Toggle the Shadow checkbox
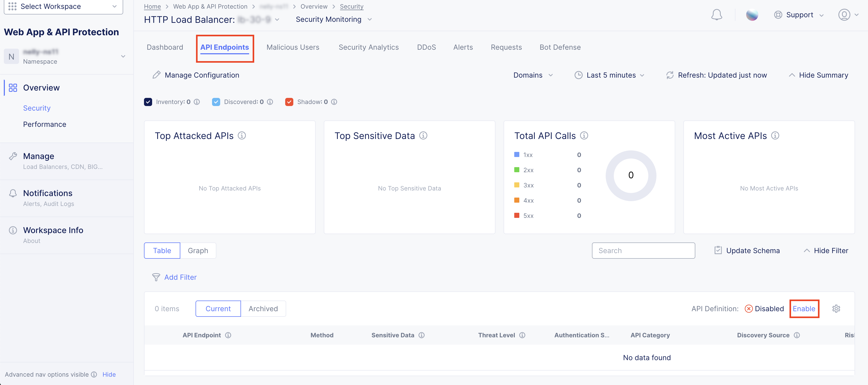The height and width of the screenshot is (385, 868). (289, 102)
